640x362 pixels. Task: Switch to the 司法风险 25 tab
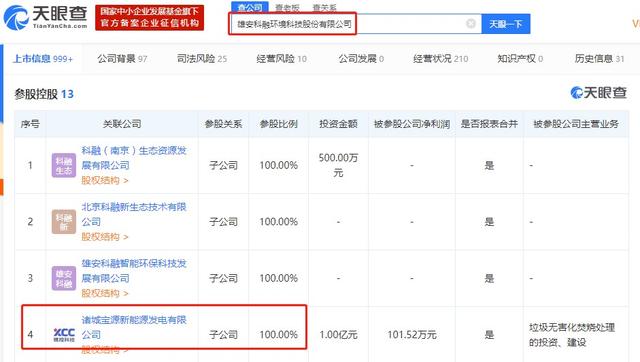pyautogui.click(x=202, y=59)
